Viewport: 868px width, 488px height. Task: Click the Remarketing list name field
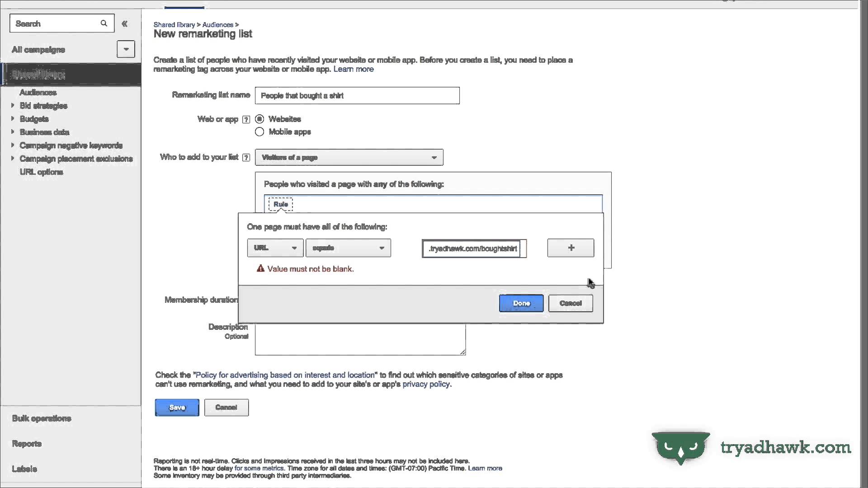[357, 96]
